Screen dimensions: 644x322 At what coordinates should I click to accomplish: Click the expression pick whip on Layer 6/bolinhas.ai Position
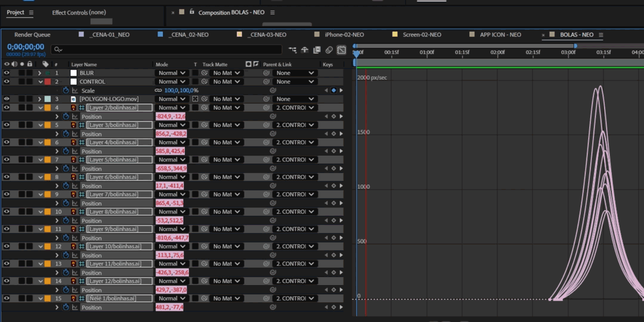click(273, 186)
